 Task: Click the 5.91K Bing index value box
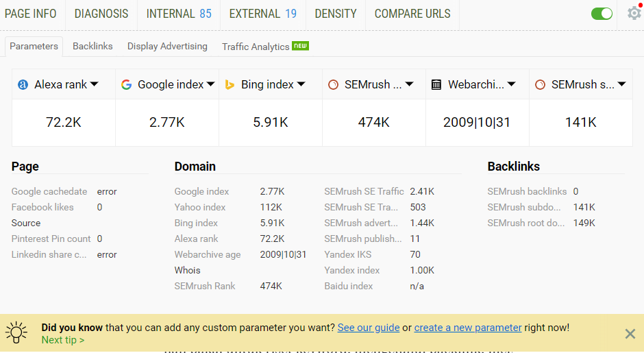[x=271, y=123]
